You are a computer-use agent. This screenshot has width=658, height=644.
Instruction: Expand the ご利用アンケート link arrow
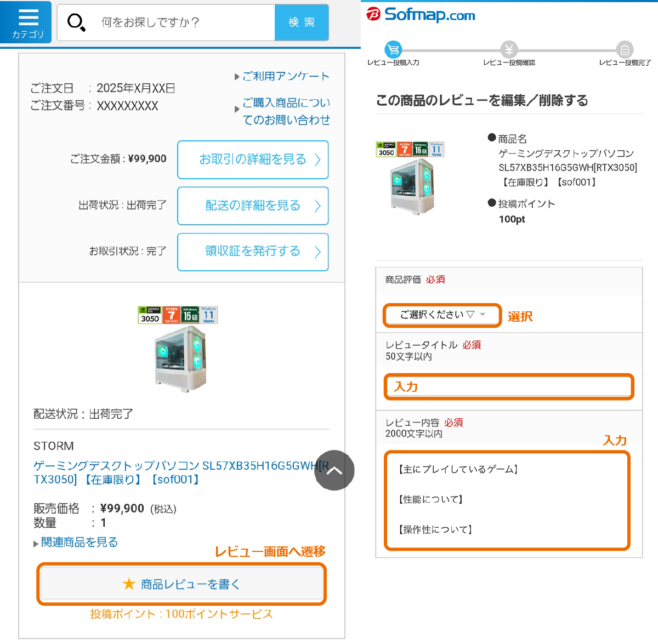click(237, 77)
